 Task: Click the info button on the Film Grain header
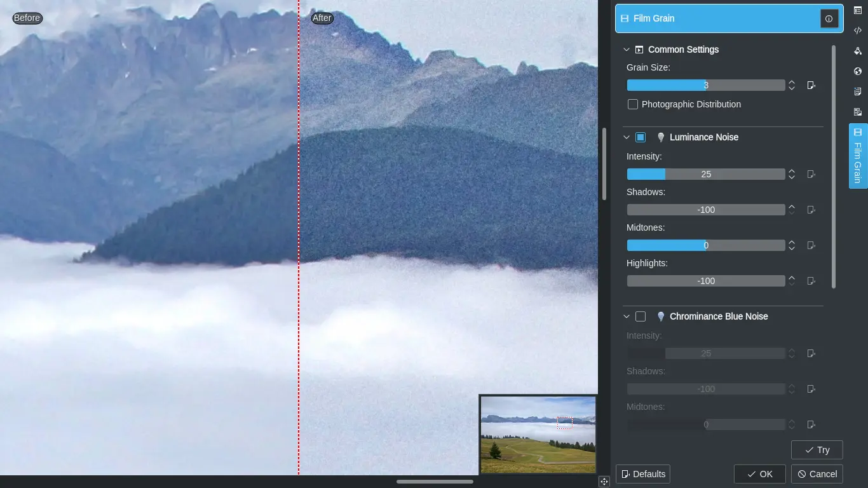[x=829, y=18]
